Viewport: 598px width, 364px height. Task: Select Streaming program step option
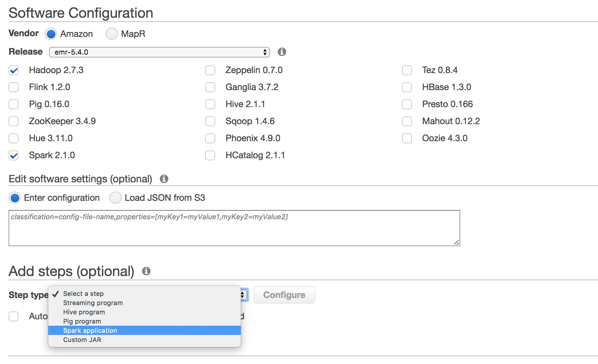93,303
